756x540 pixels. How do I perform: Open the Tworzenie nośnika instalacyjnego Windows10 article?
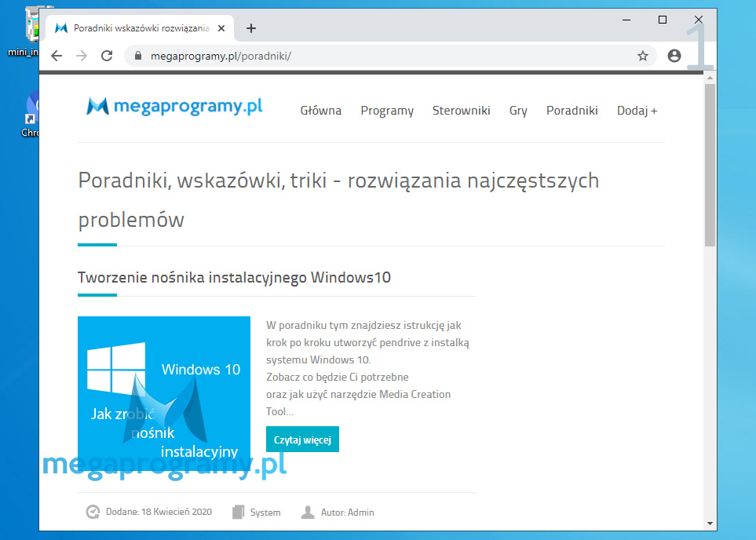(x=234, y=277)
